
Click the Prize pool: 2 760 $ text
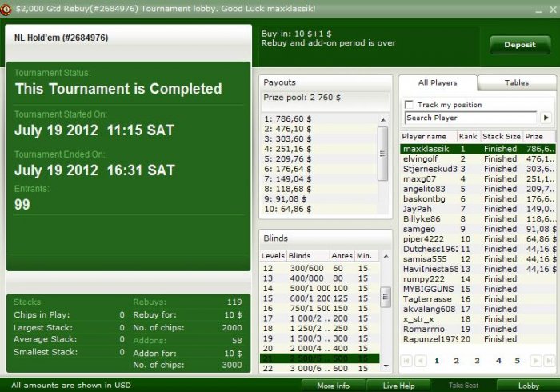coord(302,98)
